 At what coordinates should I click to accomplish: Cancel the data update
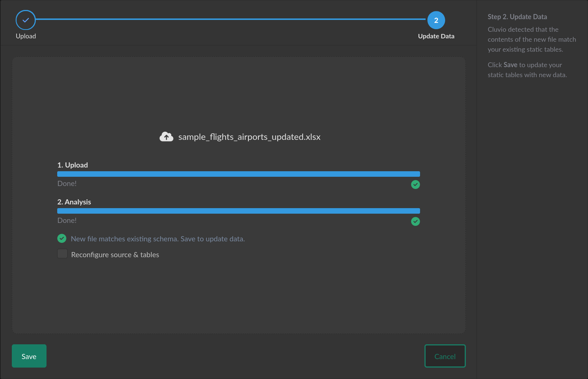[x=445, y=356]
